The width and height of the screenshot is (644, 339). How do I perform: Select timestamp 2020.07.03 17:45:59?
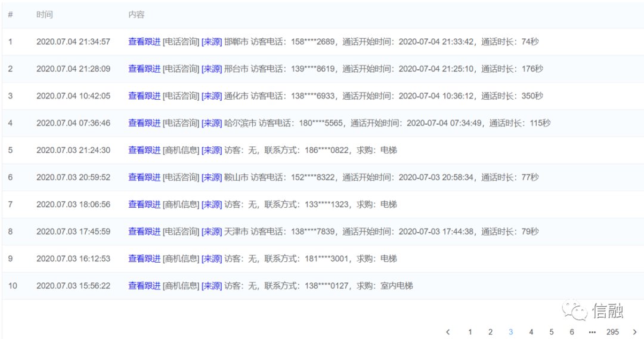tap(73, 232)
